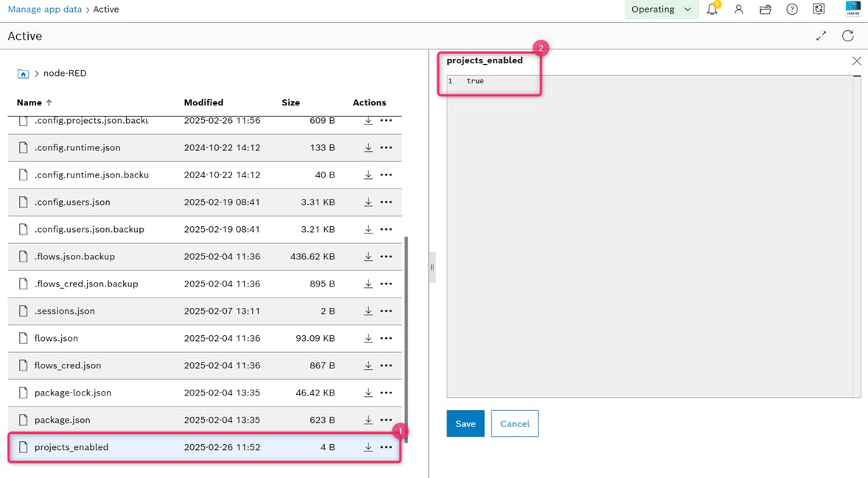Viewport: 868px width, 478px height.
Task: Open the help question mark icon
Action: [x=791, y=10]
